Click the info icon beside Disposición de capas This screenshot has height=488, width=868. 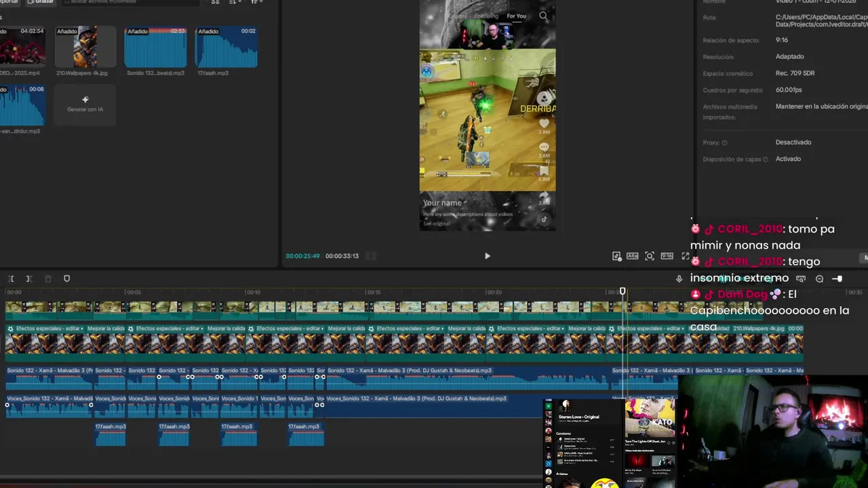click(x=766, y=159)
